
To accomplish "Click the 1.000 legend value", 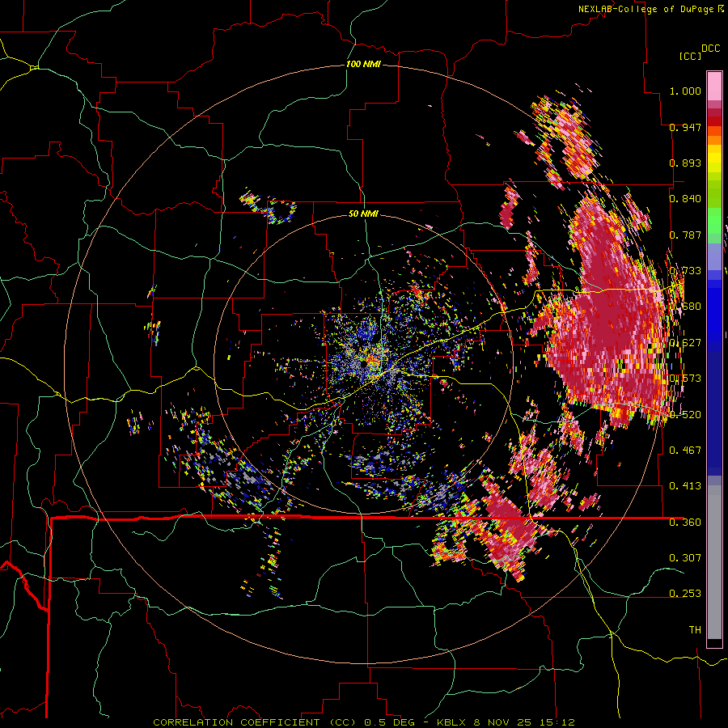I will pos(685,91).
